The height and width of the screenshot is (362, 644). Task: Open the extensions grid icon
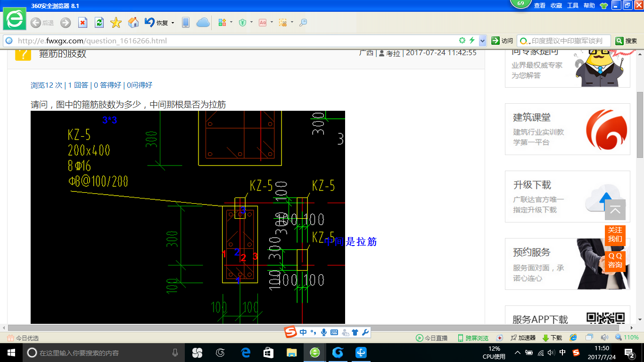(x=222, y=22)
